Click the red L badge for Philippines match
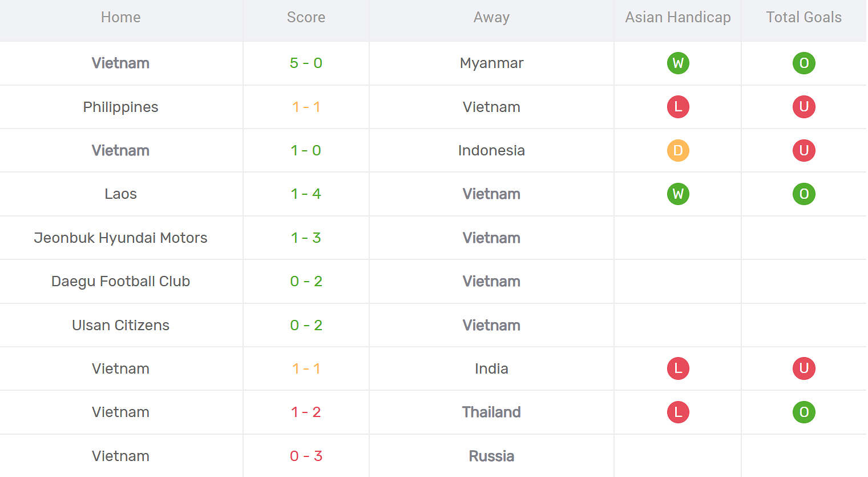This screenshot has width=868, height=477. [x=678, y=107]
